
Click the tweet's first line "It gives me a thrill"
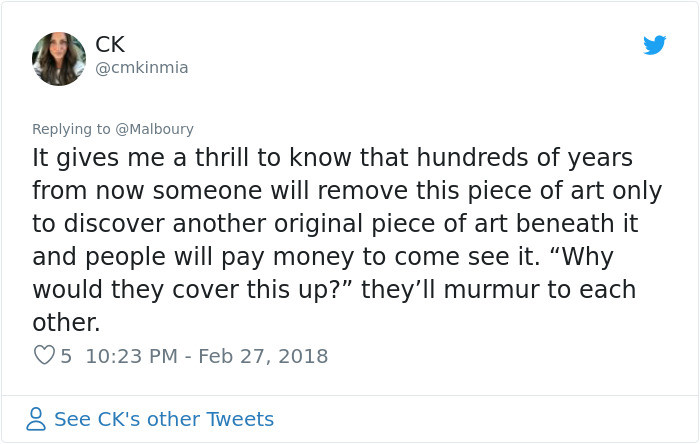click(x=130, y=158)
